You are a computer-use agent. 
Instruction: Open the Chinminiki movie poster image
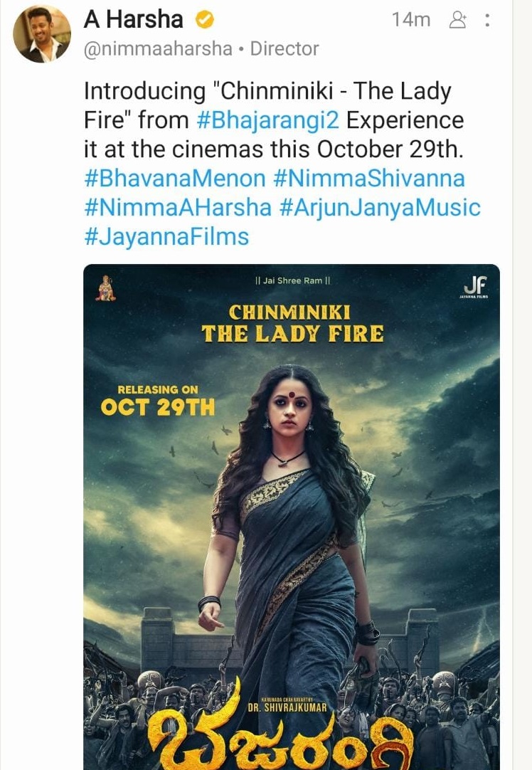pos(292,517)
